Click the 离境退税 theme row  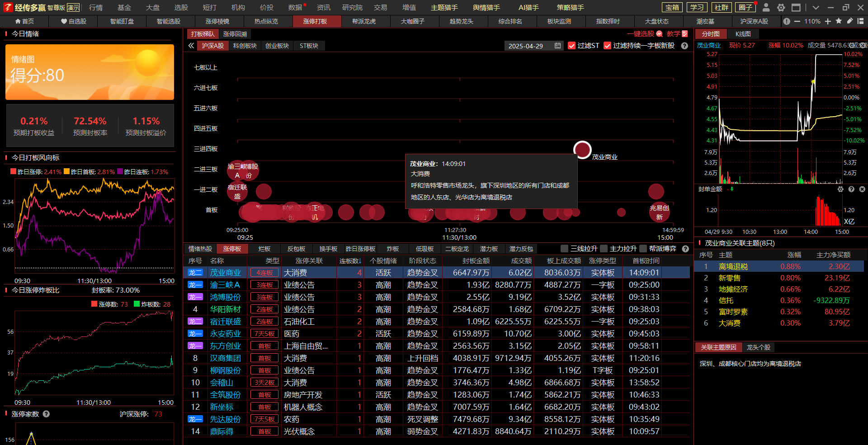(779, 267)
